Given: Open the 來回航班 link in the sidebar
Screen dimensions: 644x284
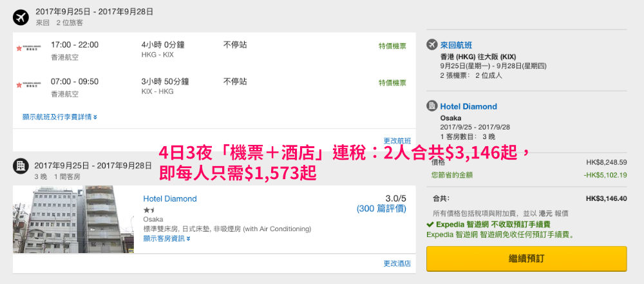Looking at the screenshot, I should pyautogui.click(x=457, y=45).
